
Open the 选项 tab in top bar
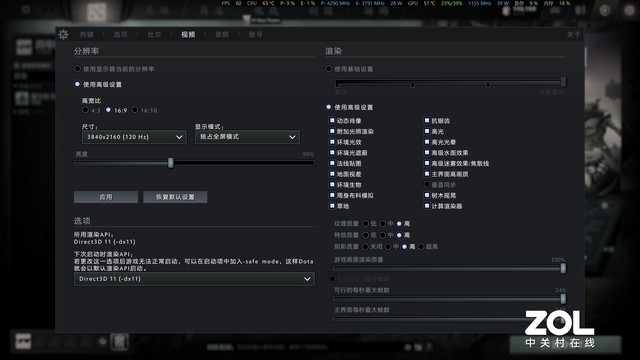pos(120,35)
